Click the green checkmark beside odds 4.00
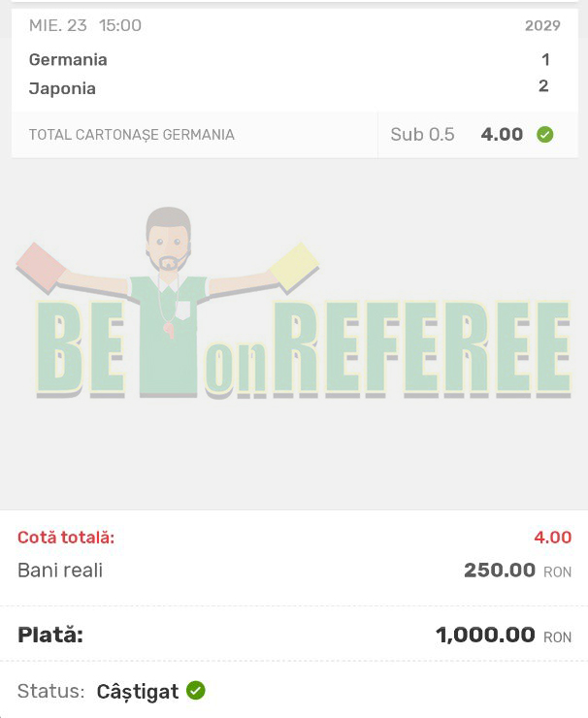Image resolution: width=588 pixels, height=718 pixels. click(545, 135)
